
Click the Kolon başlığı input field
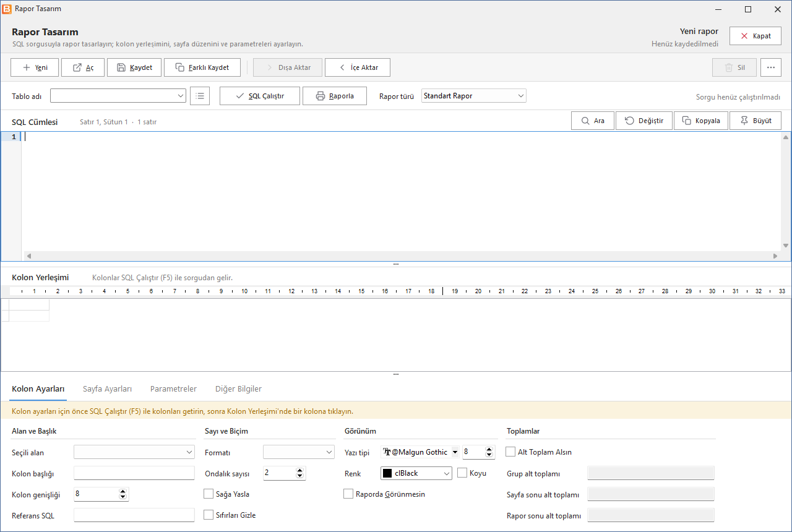pos(134,473)
